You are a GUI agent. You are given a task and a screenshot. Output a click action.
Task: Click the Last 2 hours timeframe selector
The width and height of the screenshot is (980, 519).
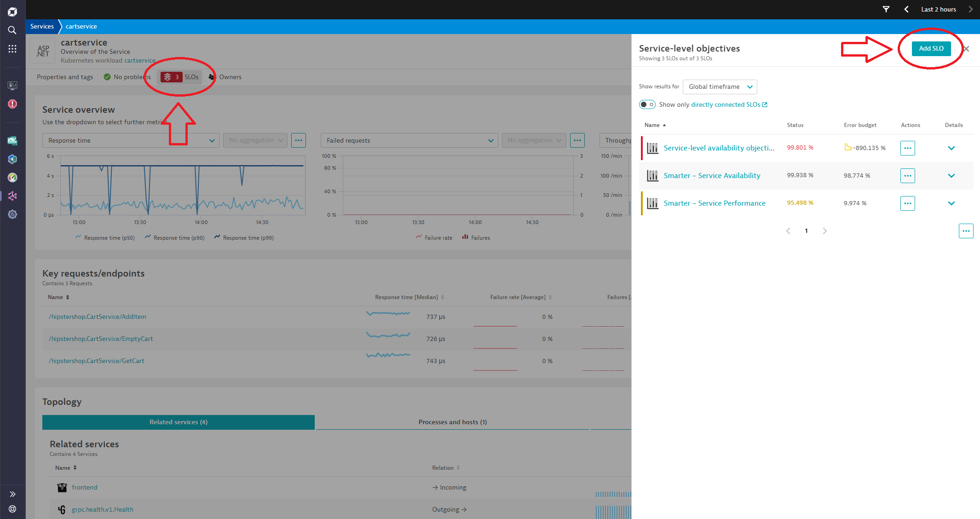(x=938, y=9)
